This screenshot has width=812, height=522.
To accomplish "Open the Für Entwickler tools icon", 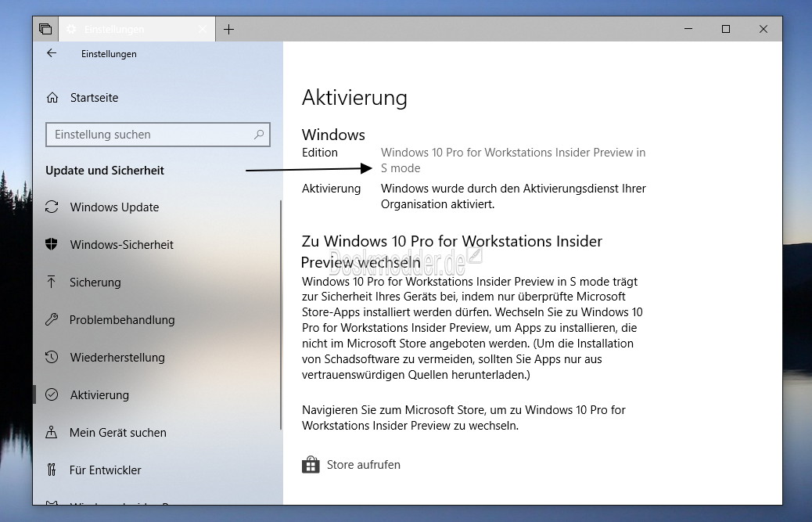I will click(52, 470).
